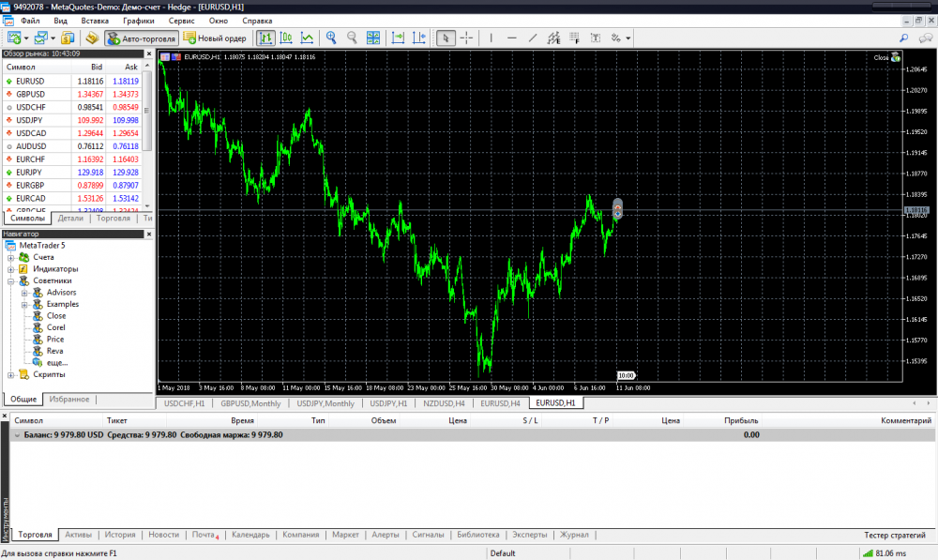This screenshot has height=560, width=938.
Task: Toggle the Авто-торговля auto-trading button
Action: (141, 38)
